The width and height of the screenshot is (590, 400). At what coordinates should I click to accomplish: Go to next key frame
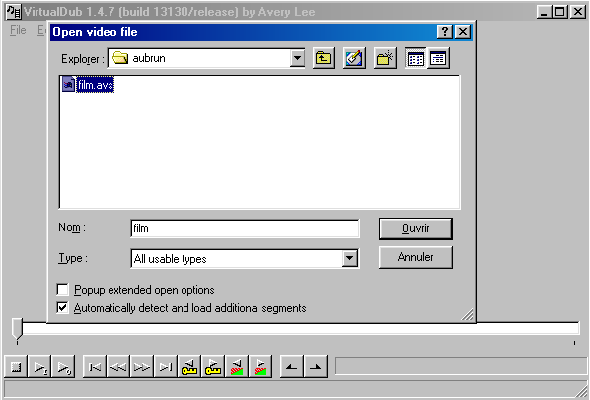tap(213, 367)
